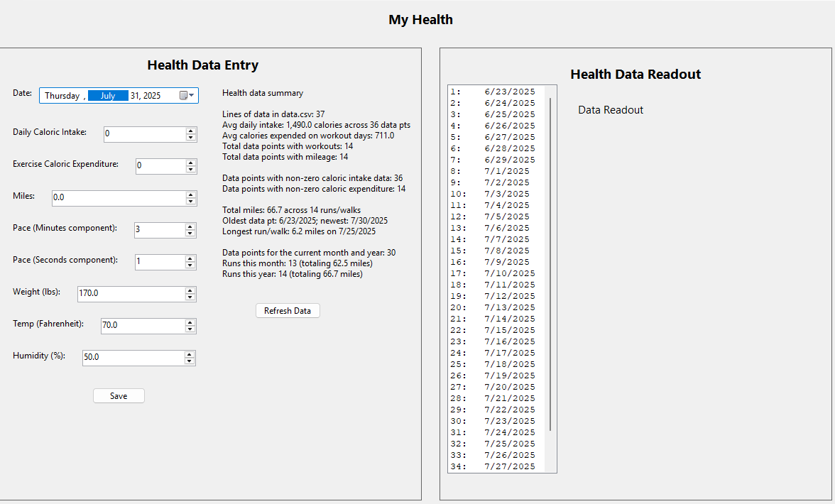
Task: Increase Humidity percentage value
Action: click(x=190, y=354)
